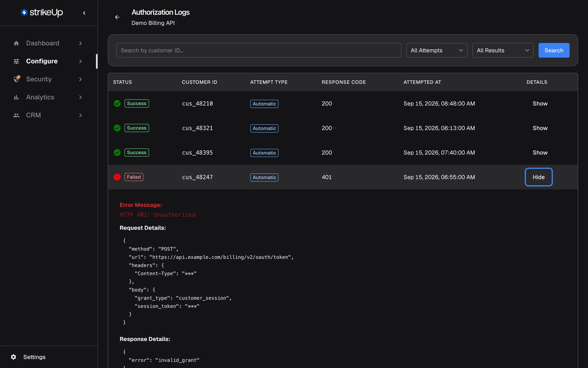588x368 pixels.
Task: Collapse the sidebar with the chevron
Action: click(84, 13)
